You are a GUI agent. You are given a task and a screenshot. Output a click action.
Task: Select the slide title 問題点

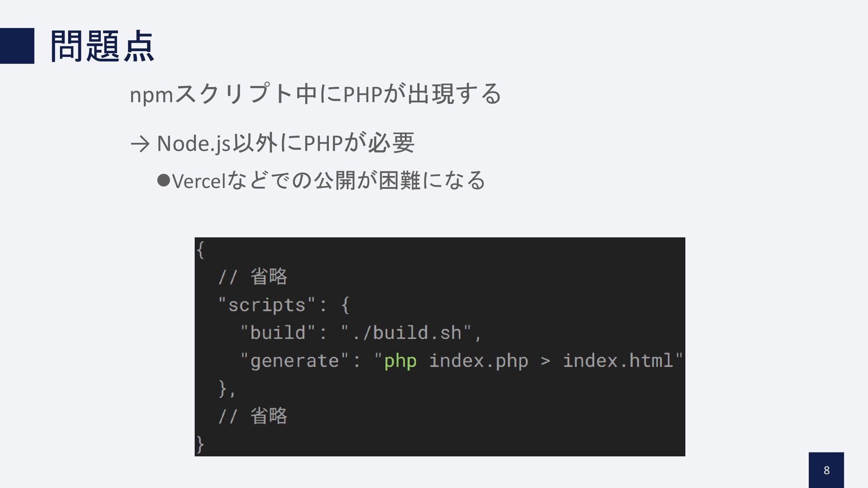click(x=102, y=47)
